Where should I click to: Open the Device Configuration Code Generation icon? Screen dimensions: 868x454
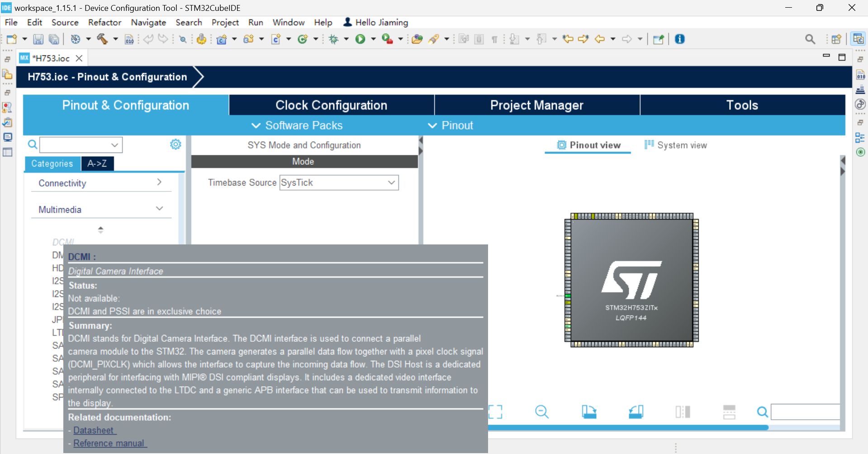click(x=129, y=39)
